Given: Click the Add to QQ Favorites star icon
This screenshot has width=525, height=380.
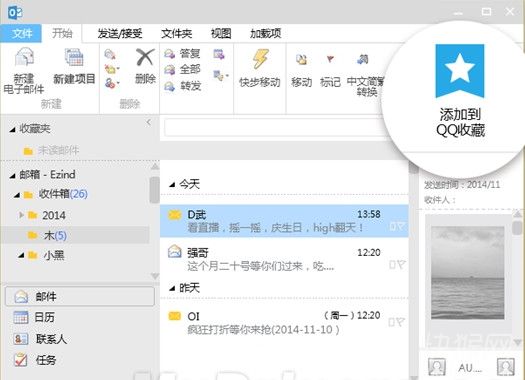Looking at the screenshot, I should (460, 71).
